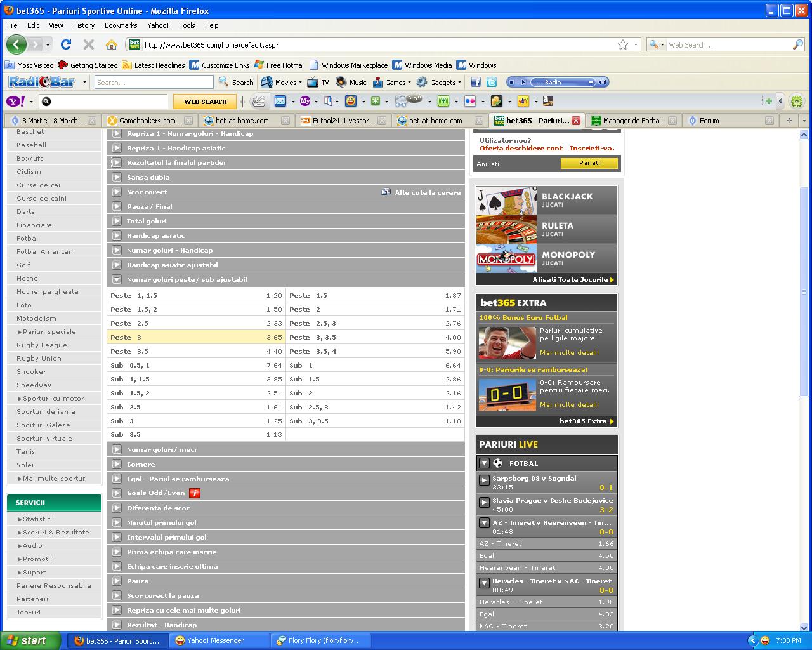Open Statistici under SERVICII
This screenshot has width=812, height=650.
37,519
